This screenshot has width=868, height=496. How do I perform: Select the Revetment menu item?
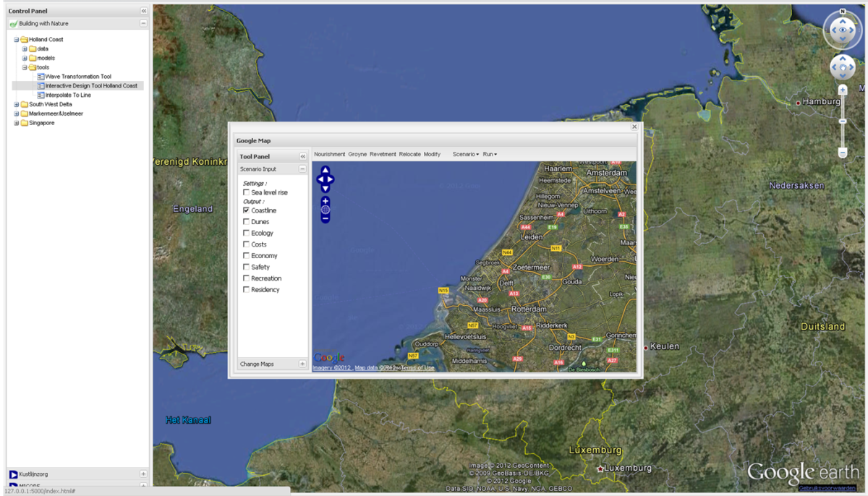point(383,154)
